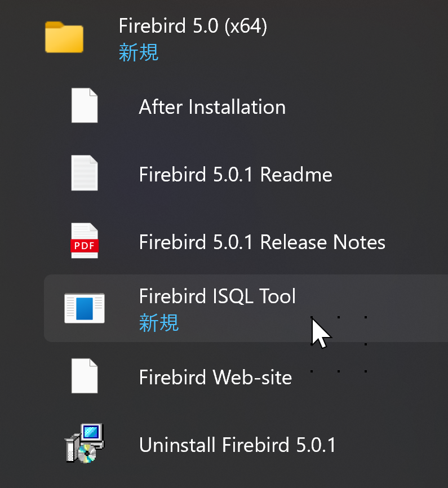448x488 pixels.
Task: Click the 新規 badge under Firebird 5.0 (x64)
Action: tap(139, 52)
